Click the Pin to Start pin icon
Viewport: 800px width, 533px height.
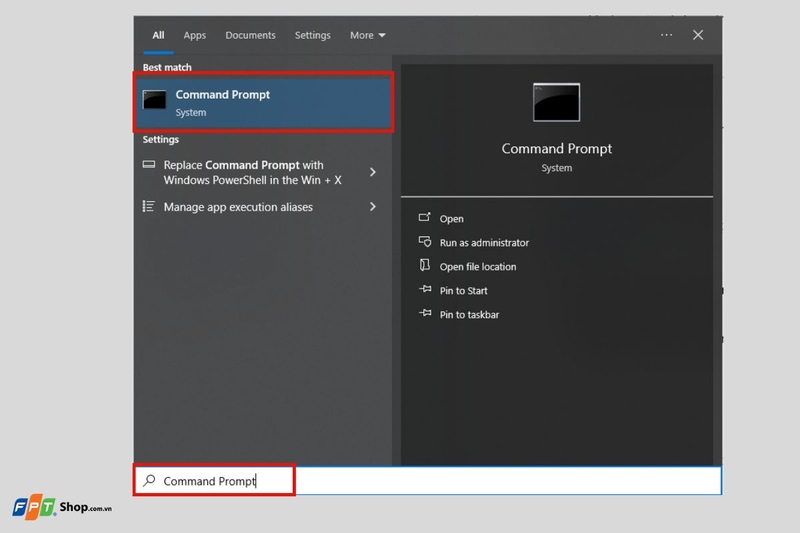425,289
